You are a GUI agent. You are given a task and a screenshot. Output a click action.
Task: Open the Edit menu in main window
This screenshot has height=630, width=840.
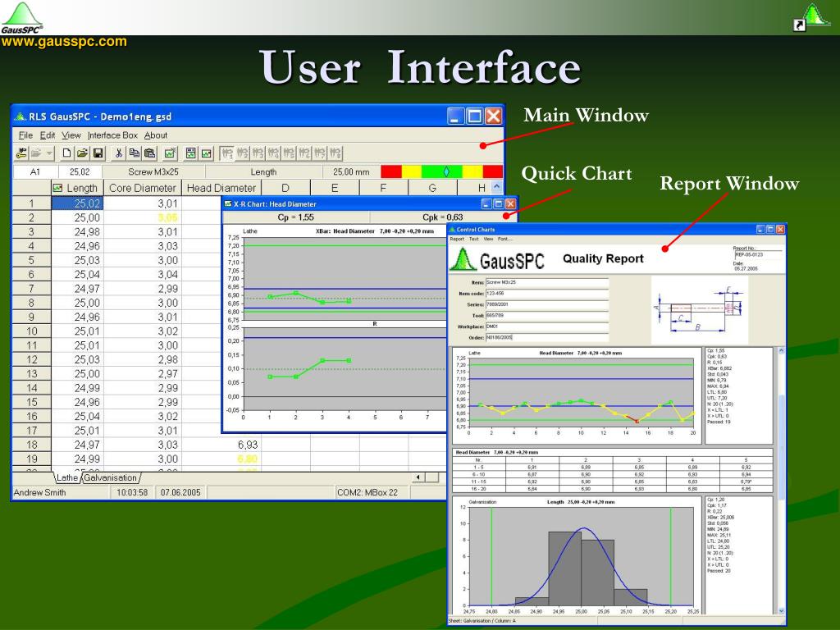48,135
